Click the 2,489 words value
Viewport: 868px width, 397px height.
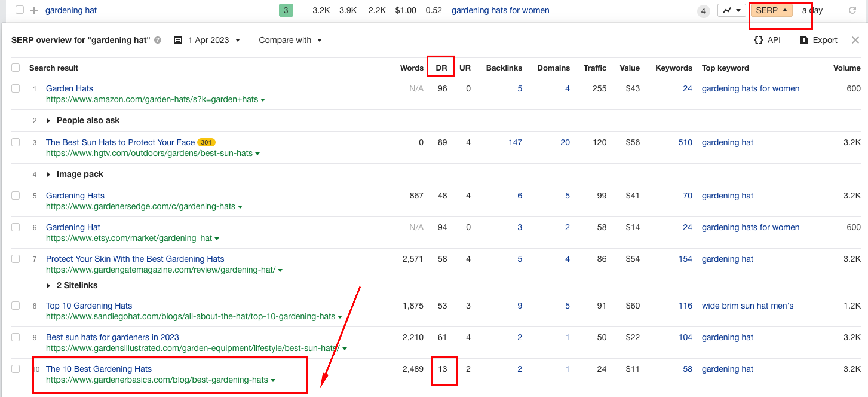(x=413, y=369)
